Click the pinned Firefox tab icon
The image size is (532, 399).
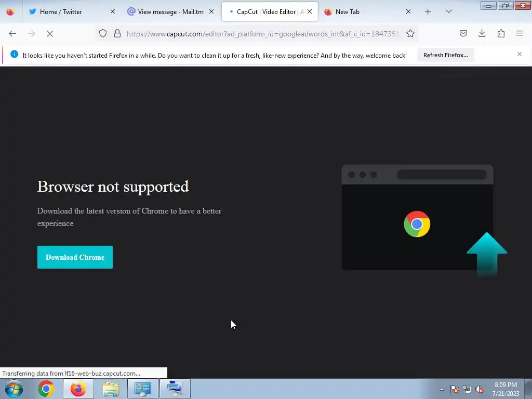pyautogui.click(x=10, y=11)
